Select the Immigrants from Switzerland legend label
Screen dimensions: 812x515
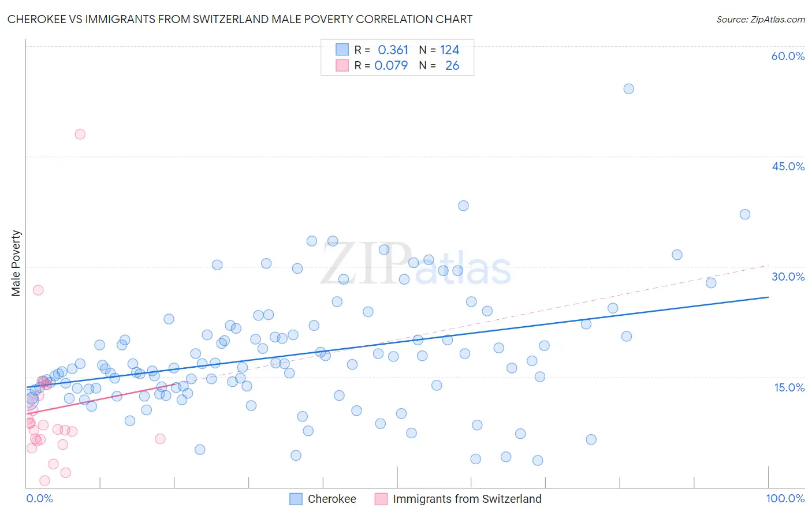467,499
